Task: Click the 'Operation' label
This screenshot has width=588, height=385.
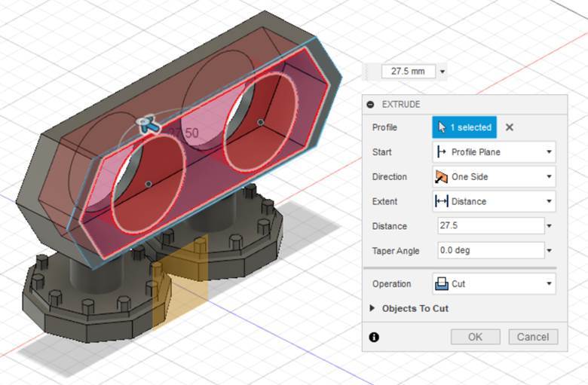Action: coord(391,284)
